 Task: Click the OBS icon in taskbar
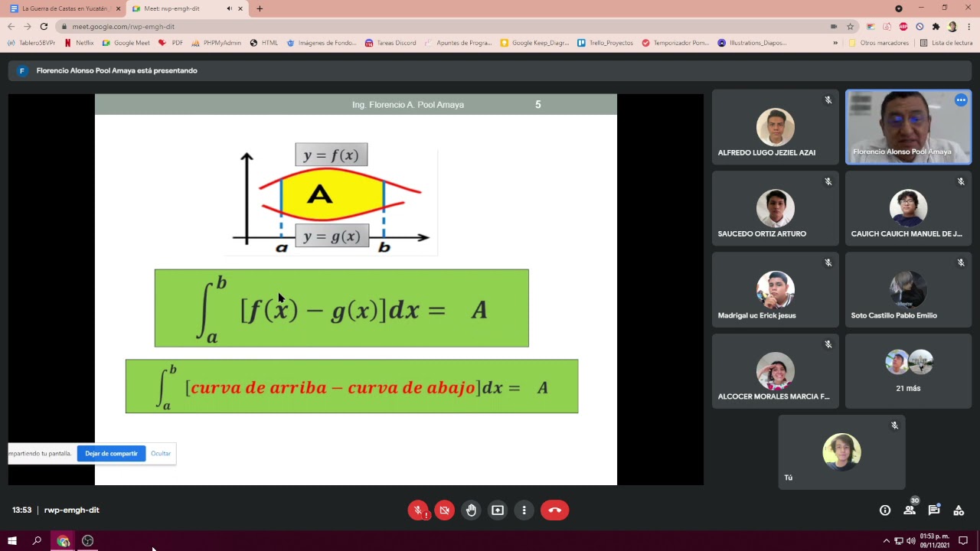click(x=87, y=541)
